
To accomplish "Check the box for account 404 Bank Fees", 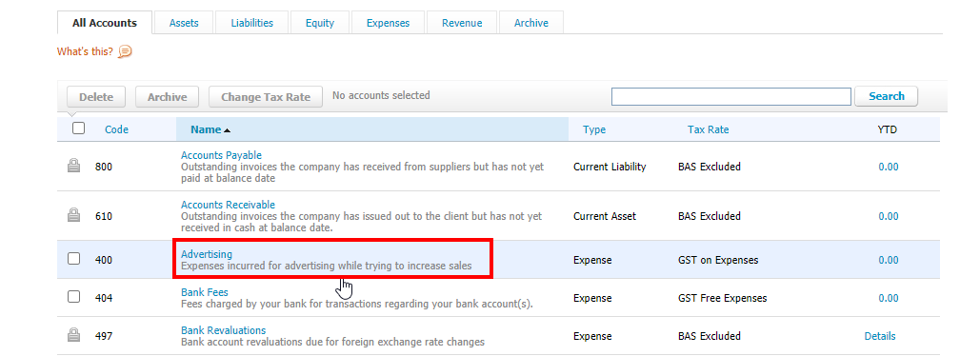I will (73, 297).
